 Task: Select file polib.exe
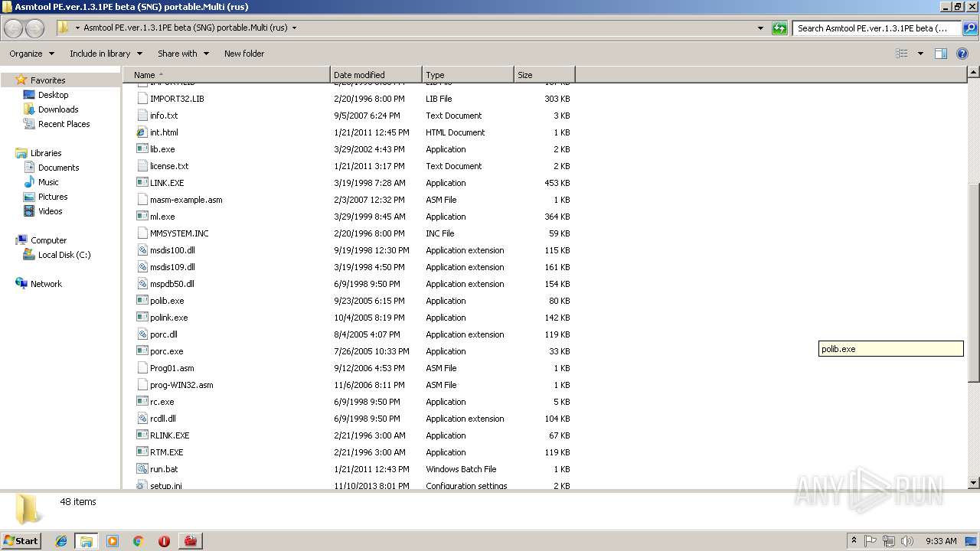[167, 301]
